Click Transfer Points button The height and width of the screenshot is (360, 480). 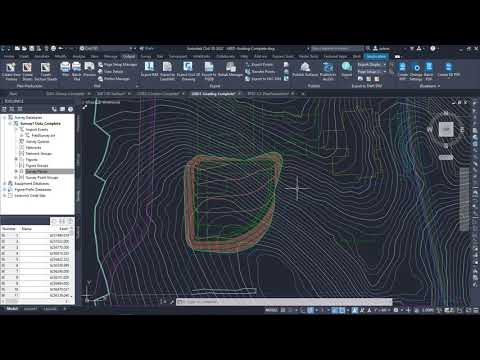click(x=260, y=71)
